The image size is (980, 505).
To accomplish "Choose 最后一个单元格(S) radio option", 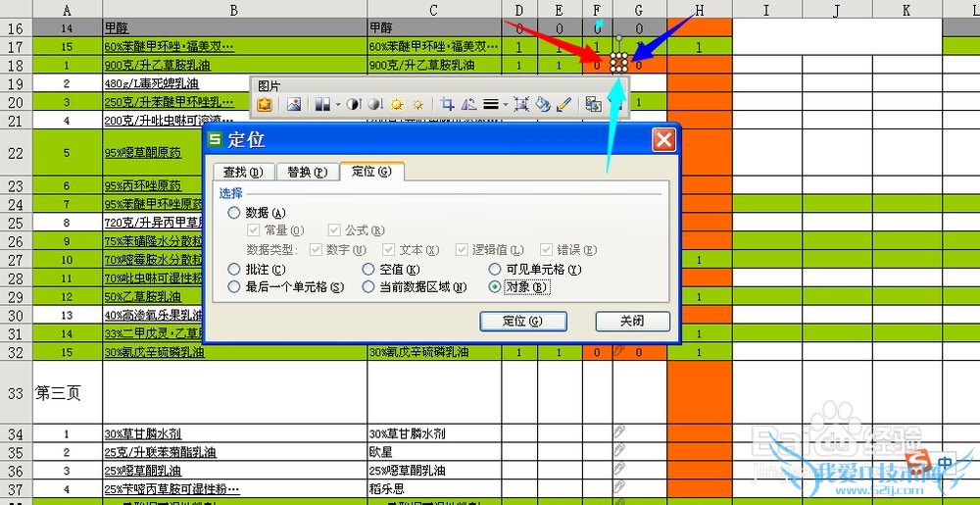I will click(x=234, y=287).
